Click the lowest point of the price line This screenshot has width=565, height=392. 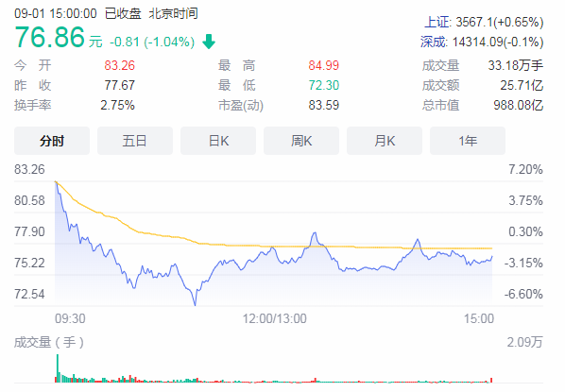[196, 305]
